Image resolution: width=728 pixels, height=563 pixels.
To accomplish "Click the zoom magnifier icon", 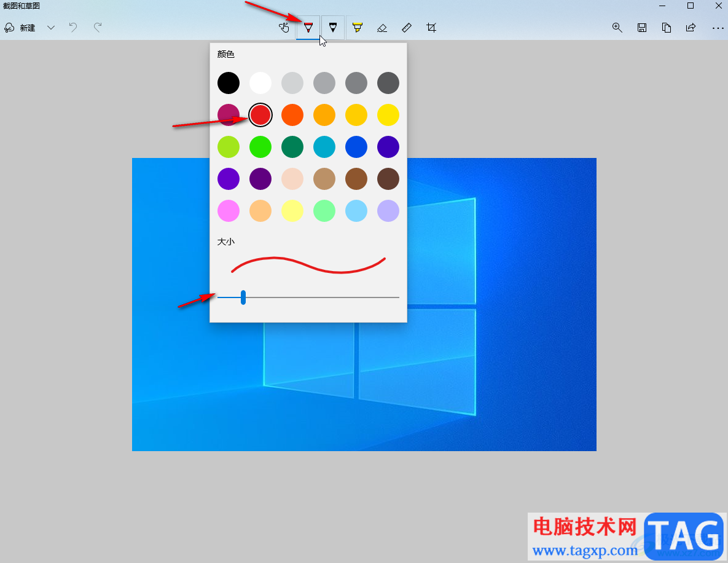I will pyautogui.click(x=617, y=28).
